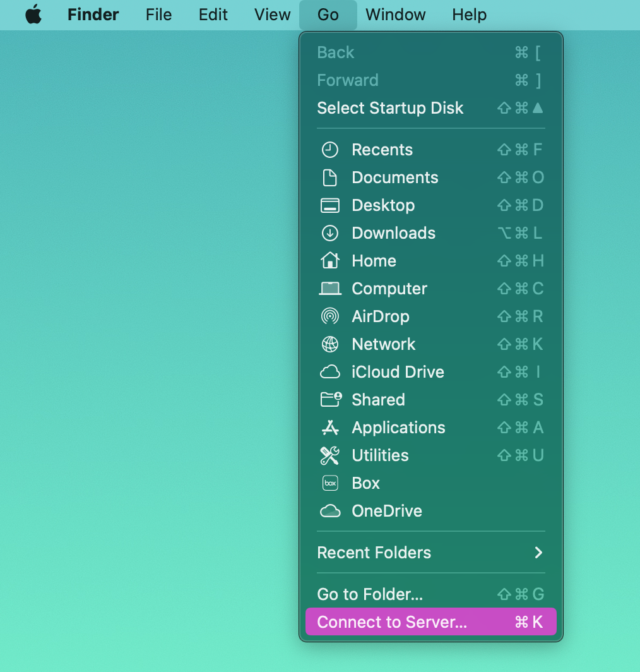
Task: Click the Desktop label
Action: (383, 206)
